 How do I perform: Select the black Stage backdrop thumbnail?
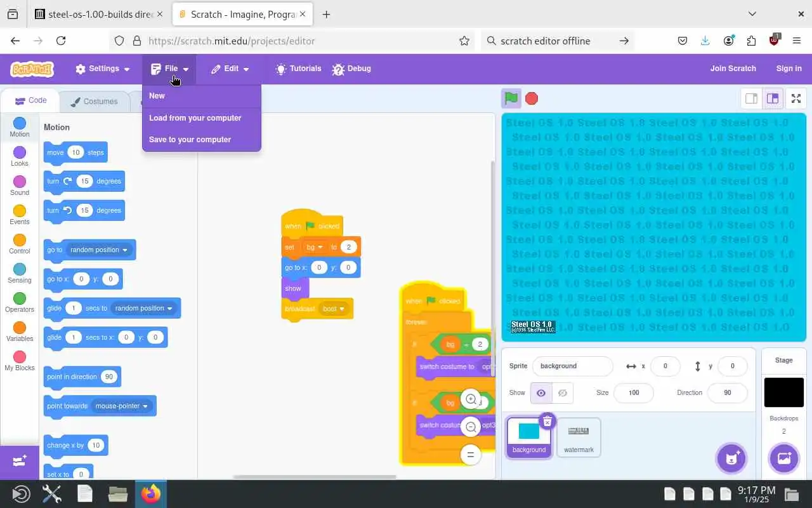[783, 392]
